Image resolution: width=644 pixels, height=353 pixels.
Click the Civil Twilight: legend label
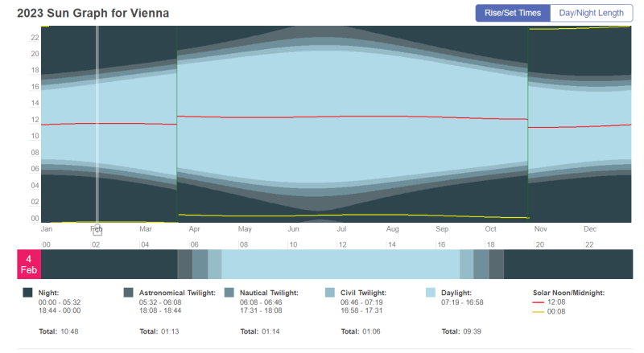(363, 293)
